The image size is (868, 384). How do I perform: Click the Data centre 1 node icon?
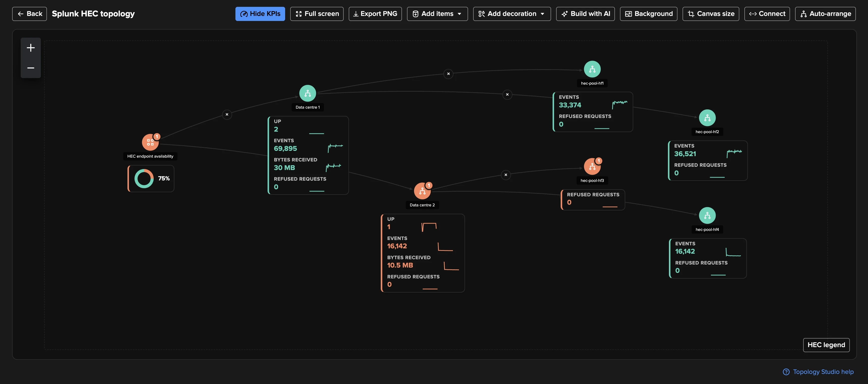click(307, 93)
